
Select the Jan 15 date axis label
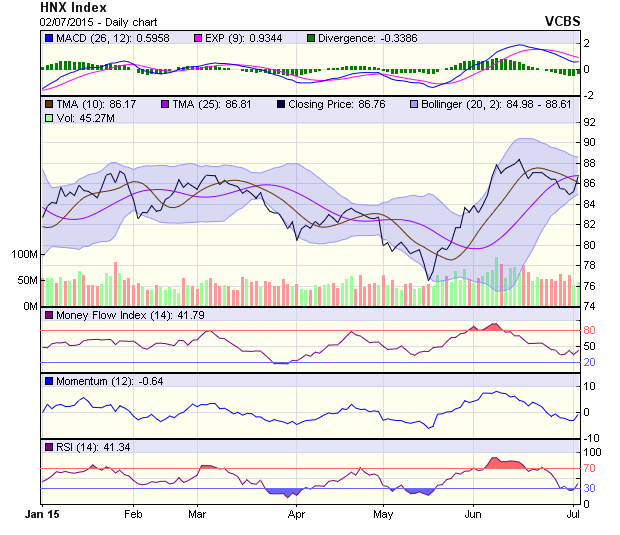point(43,514)
